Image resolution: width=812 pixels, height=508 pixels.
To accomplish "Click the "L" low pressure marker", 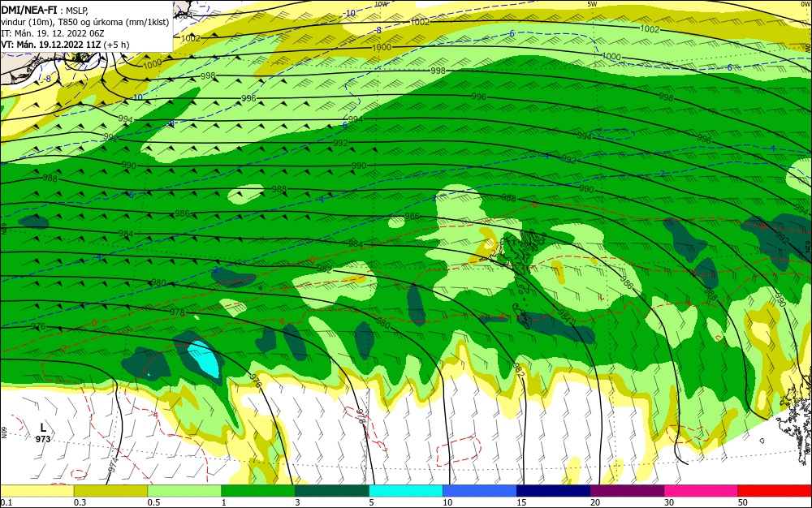I will (43, 428).
